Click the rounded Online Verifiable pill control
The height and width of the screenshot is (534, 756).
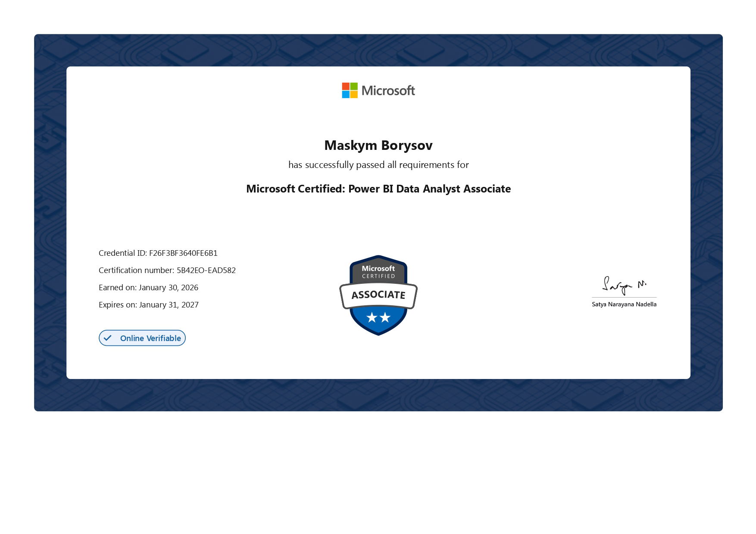(142, 338)
